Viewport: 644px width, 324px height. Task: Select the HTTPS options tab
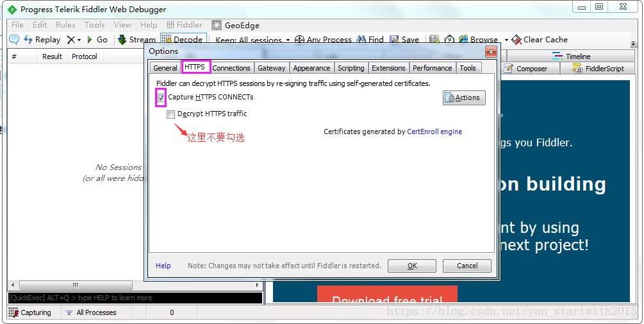[195, 67]
